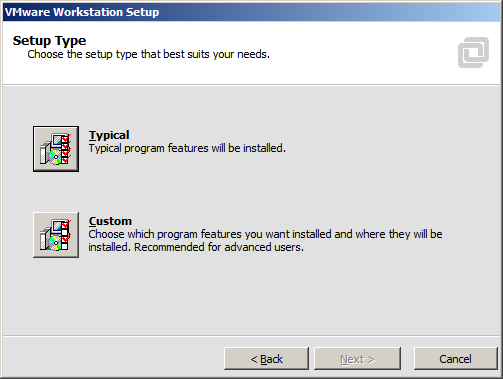Click the 'Recommended for advanced users' text
This screenshot has width=503, height=379.
point(219,247)
